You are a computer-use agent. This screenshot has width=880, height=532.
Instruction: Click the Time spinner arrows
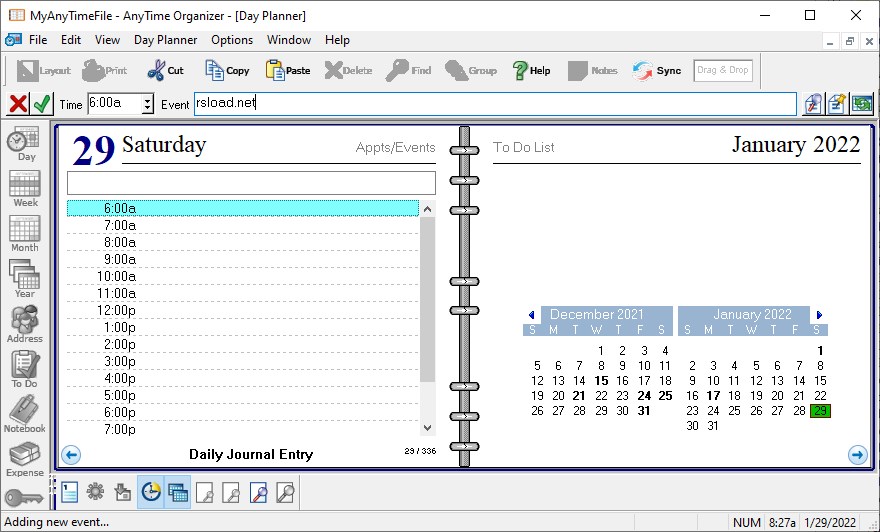148,104
